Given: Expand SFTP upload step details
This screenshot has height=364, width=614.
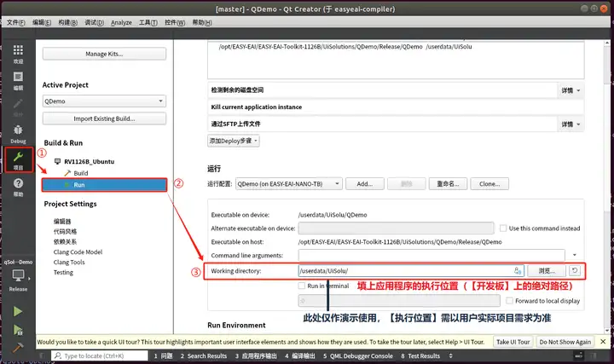Looking at the screenshot, I should pyautogui.click(x=571, y=124).
